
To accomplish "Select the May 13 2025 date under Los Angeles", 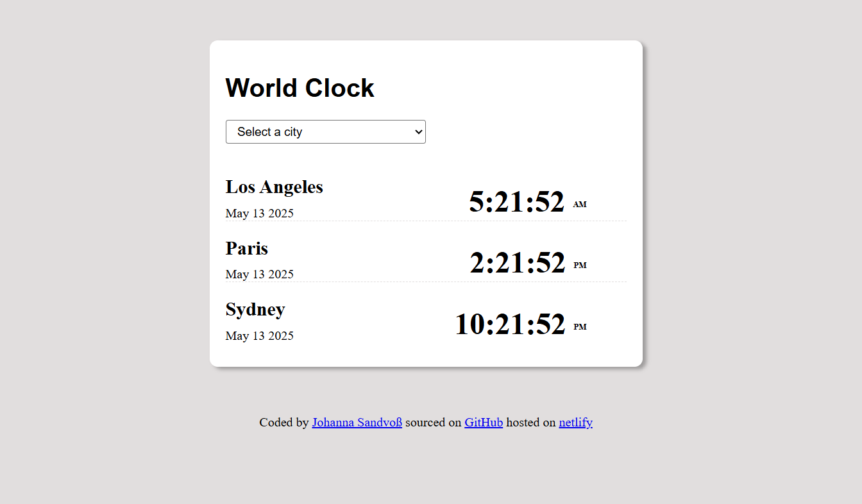I will point(259,213).
